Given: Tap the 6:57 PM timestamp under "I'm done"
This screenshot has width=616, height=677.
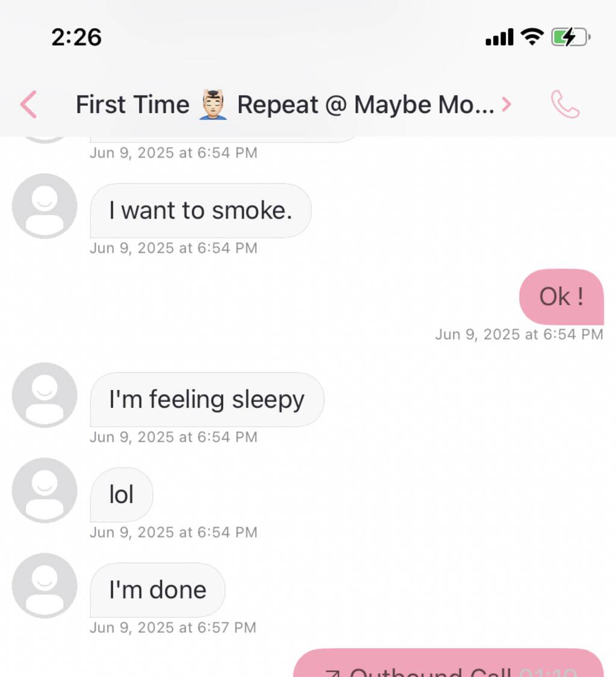Looking at the screenshot, I should (173, 628).
